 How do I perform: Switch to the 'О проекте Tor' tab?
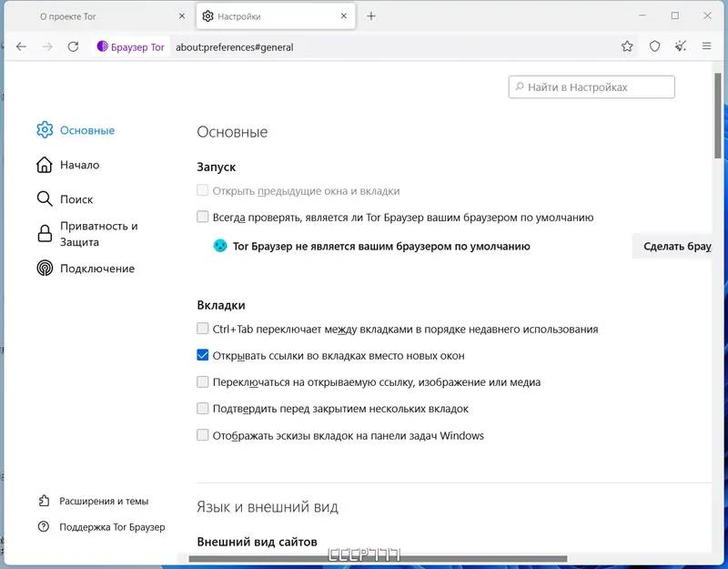coord(100,16)
